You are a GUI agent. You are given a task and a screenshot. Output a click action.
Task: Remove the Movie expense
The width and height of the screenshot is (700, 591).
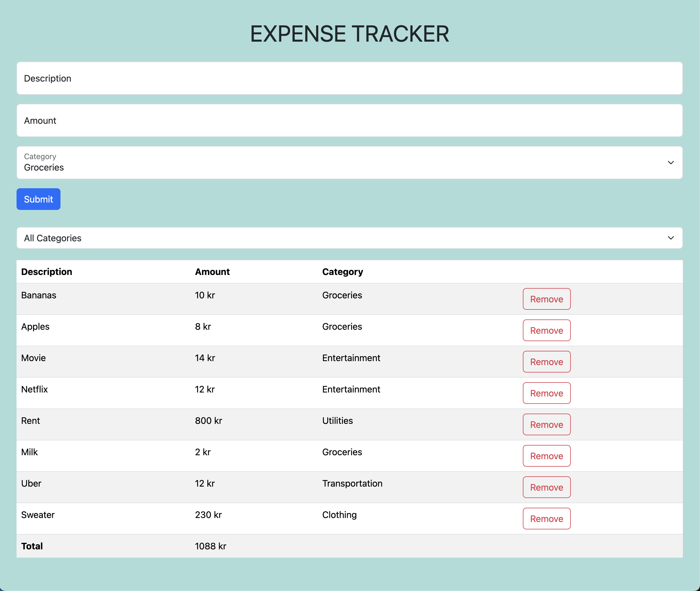tap(546, 361)
